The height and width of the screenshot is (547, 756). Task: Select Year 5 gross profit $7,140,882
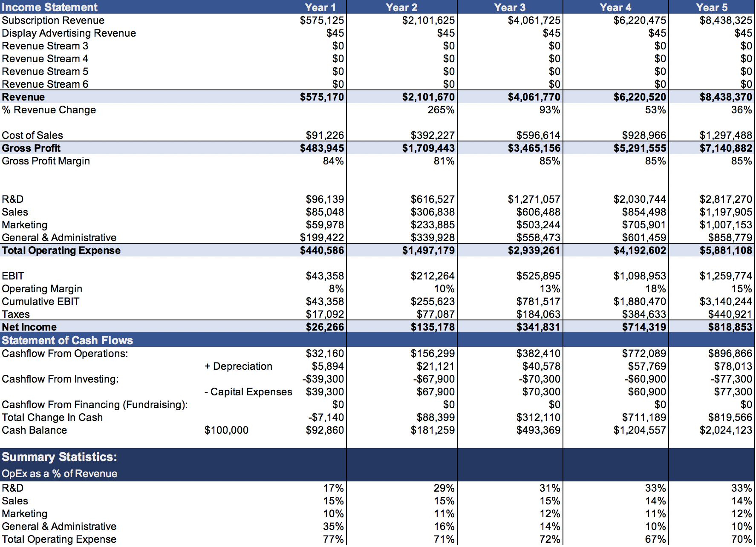point(726,148)
